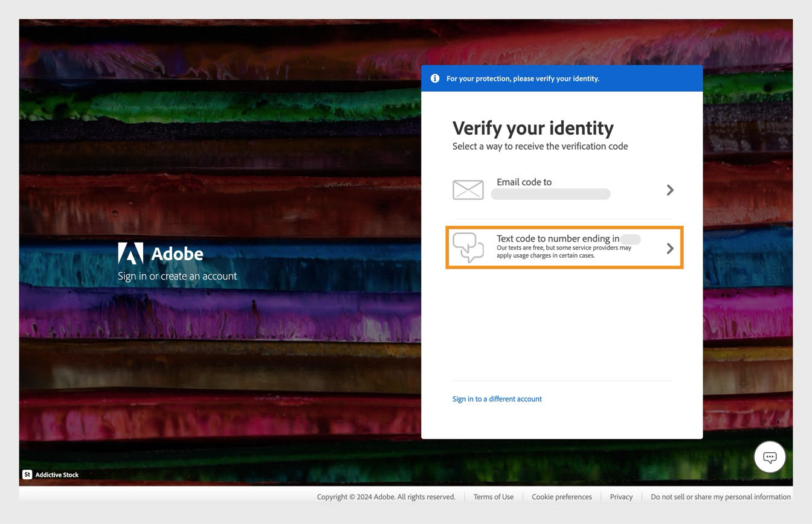Viewport: 812px width, 524px height.
Task: Open the chat support bubble at bottom right
Action: point(770,456)
